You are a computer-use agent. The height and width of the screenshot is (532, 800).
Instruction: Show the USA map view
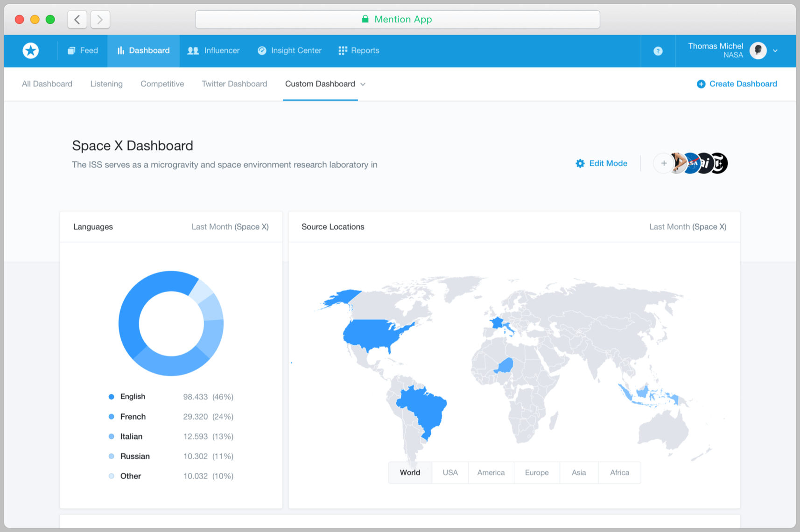[x=450, y=473]
